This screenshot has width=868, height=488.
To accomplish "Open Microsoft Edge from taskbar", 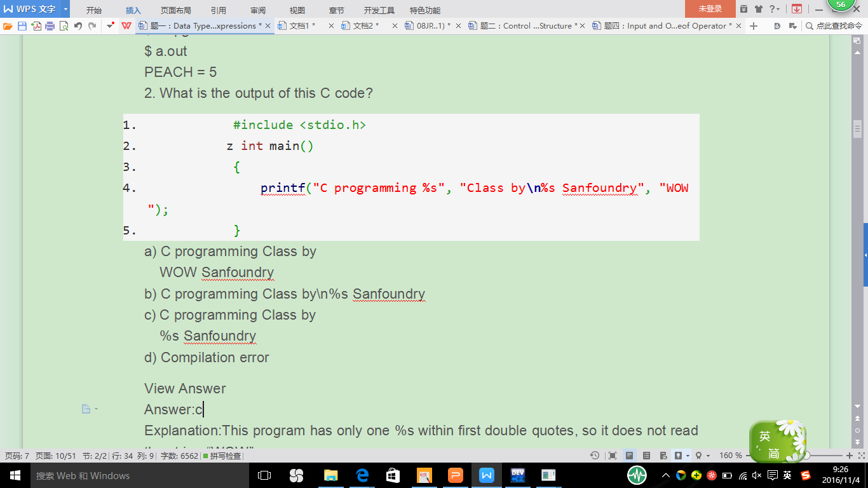I will tap(363, 475).
